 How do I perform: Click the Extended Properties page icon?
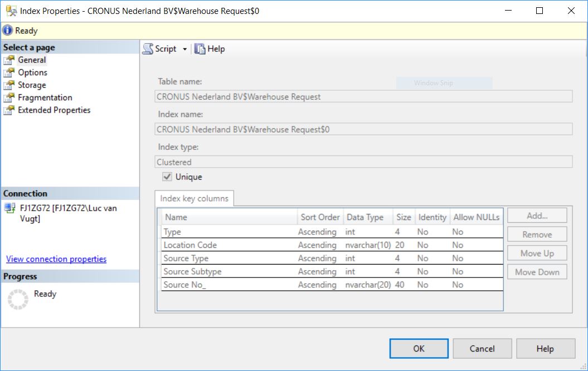9,110
